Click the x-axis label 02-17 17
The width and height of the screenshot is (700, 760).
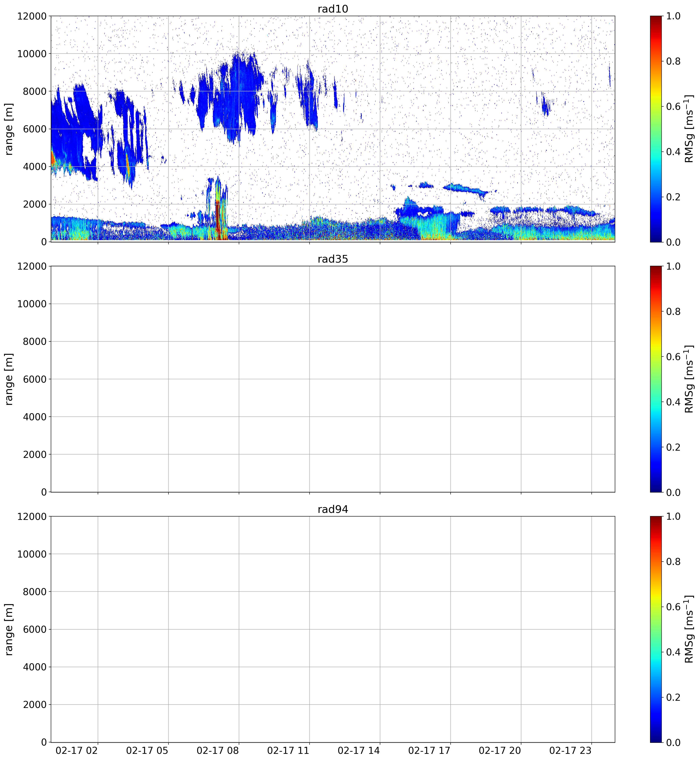429,750
